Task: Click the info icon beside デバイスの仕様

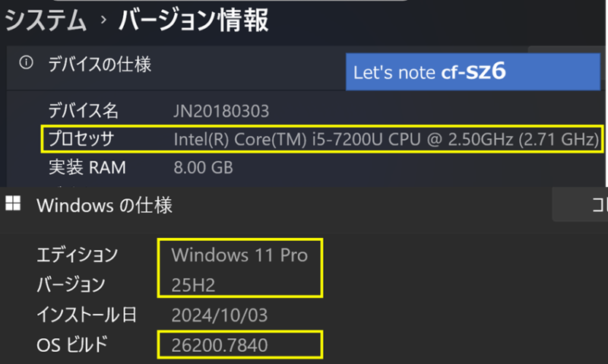Action: [x=27, y=64]
